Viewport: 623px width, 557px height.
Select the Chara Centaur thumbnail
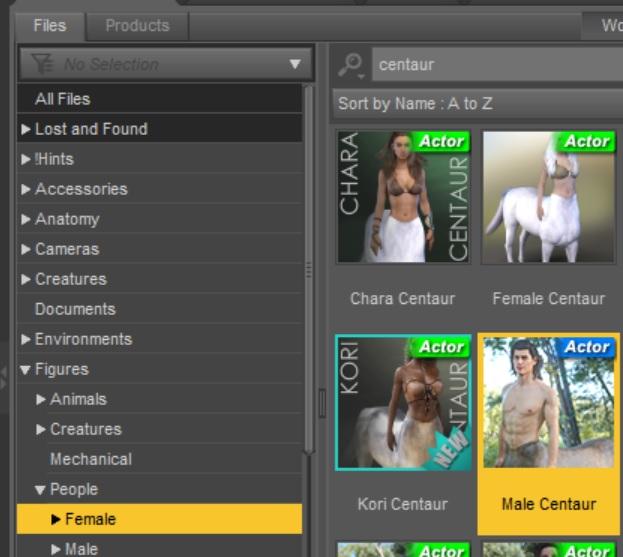pyautogui.click(x=403, y=197)
